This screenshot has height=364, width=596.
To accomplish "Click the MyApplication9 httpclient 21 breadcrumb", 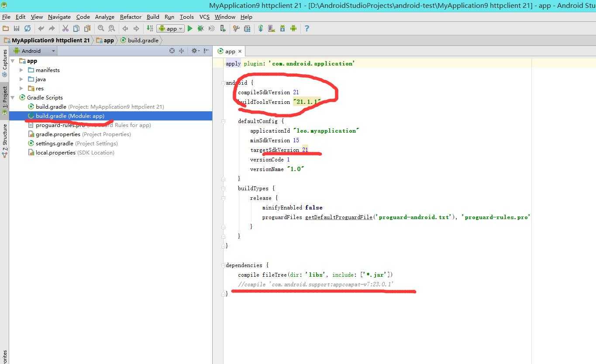I will pos(47,40).
